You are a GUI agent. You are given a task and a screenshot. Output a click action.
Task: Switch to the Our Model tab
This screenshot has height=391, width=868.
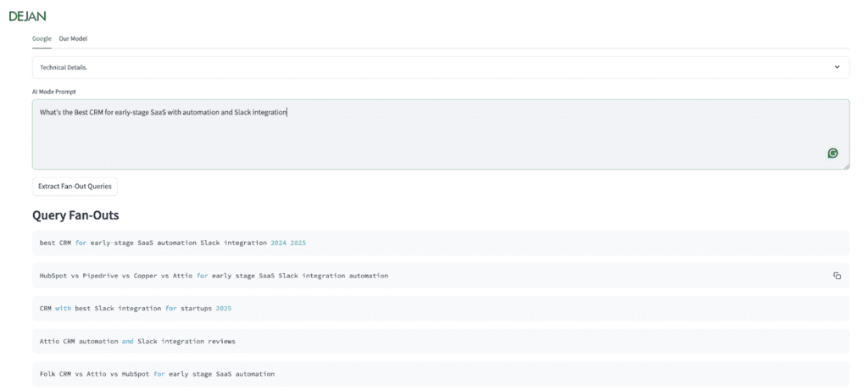[x=73, y=39]
